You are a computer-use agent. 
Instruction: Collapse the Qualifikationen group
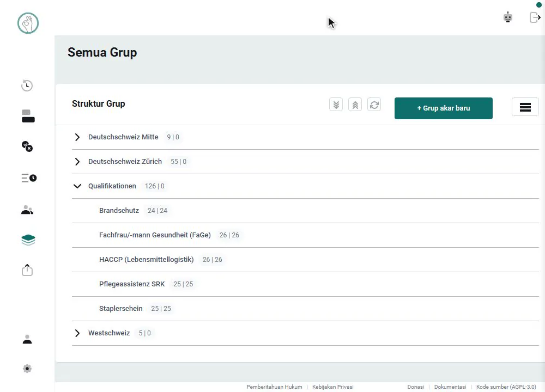(x=77, y=186)
